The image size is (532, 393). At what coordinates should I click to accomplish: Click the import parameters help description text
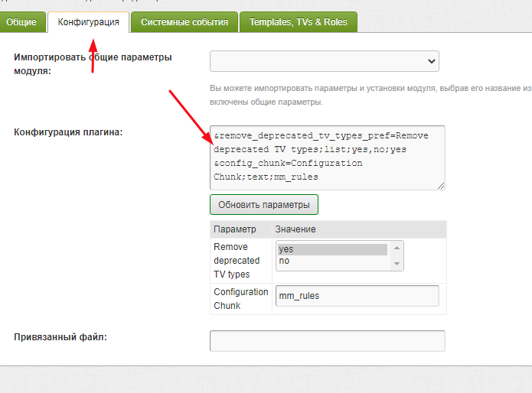click(370, 96)
